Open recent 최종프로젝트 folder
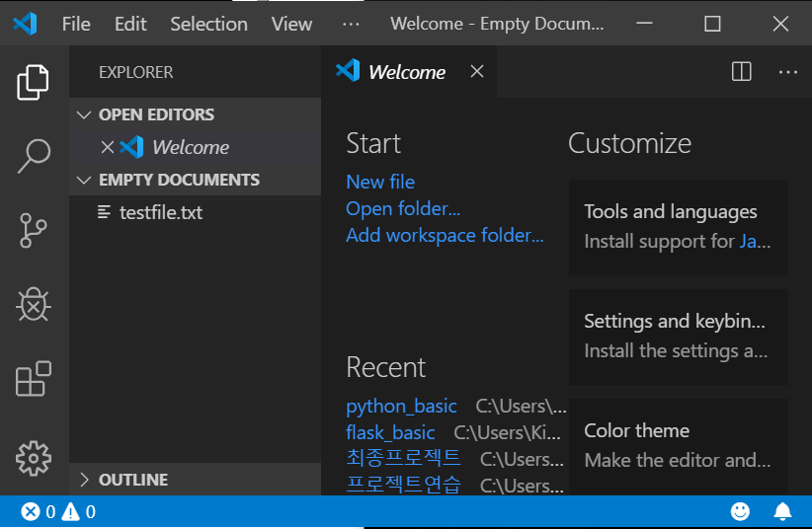 [403, 458]
